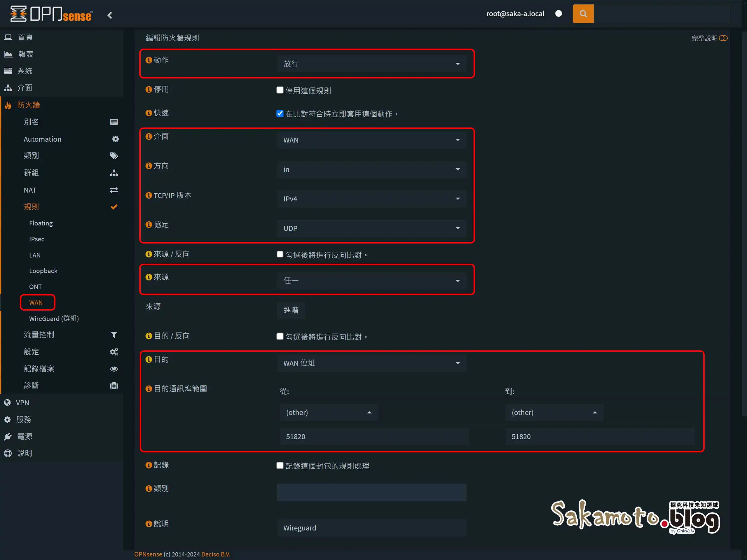Click the tag icon beside 類別

114,156
